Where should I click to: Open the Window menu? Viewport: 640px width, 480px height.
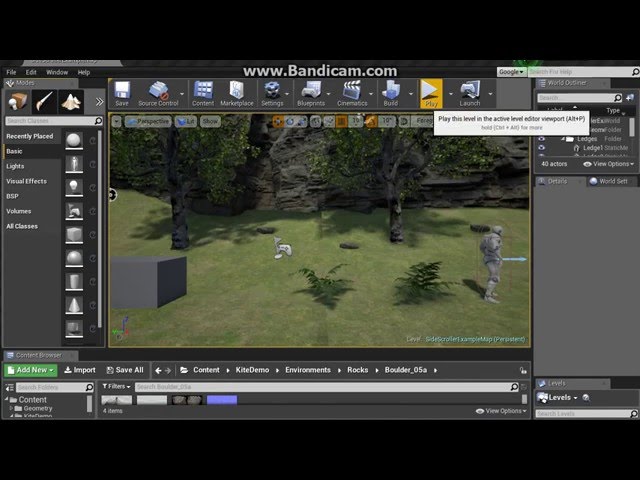(57, 72)
